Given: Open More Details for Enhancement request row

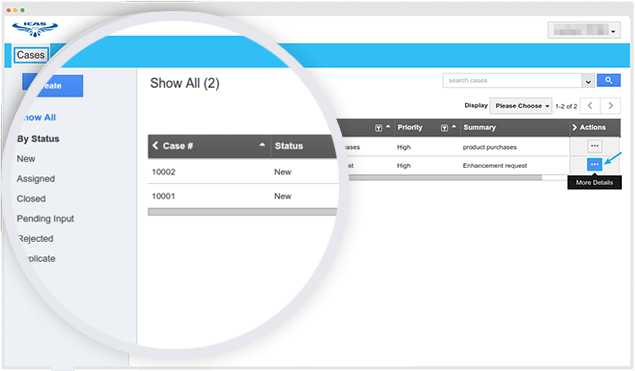Looking at the screenshot, I should point(595,164).
